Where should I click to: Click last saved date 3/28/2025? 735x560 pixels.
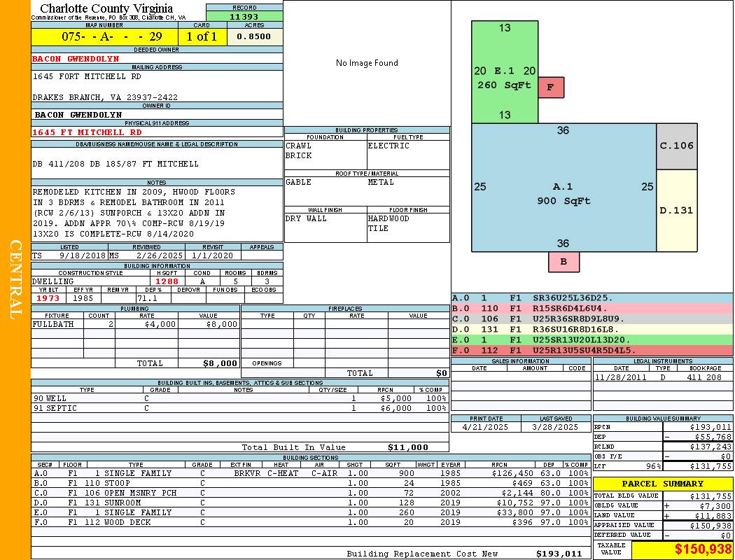555,428
